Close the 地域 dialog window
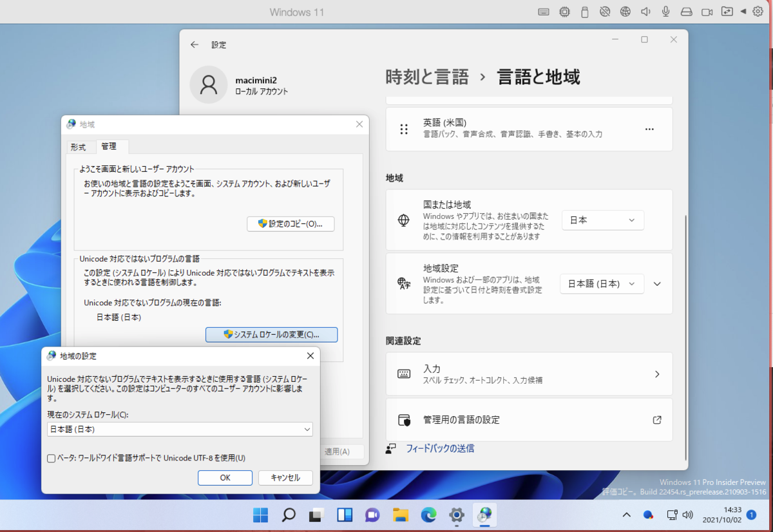Image resolution: width=773 pixels, height=532 pixels. tap(359, 124)
